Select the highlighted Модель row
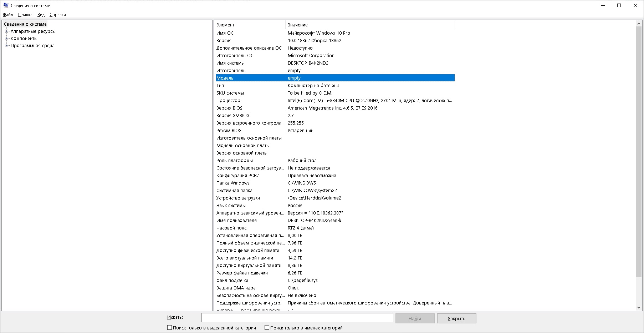This screenshot has height=333, width=644. [335, 78]
